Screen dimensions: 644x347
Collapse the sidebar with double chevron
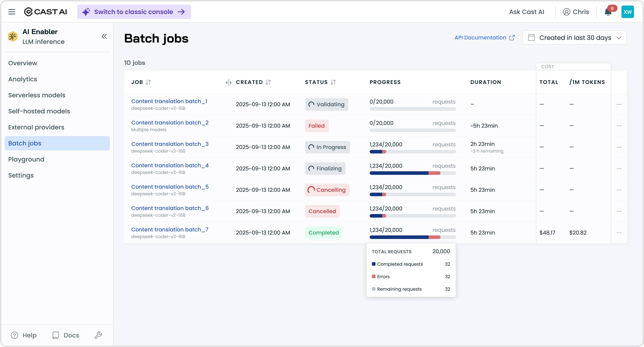pos(104,37)
